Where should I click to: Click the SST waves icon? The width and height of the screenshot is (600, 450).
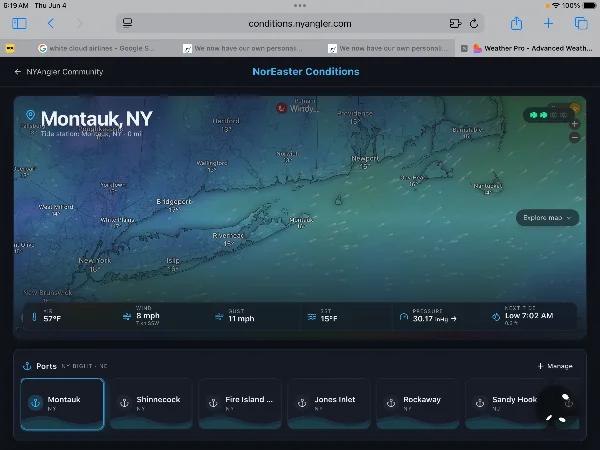311,317
